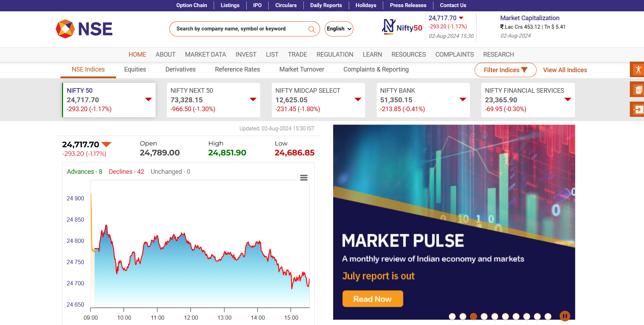Expand the NIFTY BANK card arrow

click(x=463, y=99)
